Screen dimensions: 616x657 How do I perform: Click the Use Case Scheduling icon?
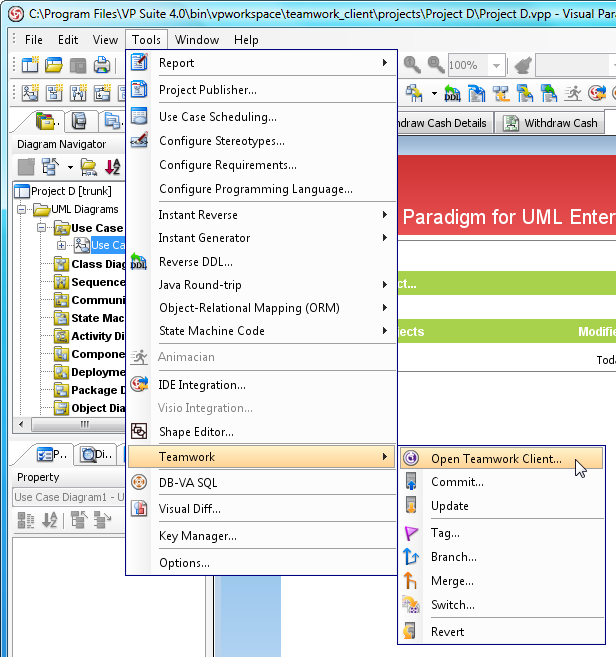(139, 116)
